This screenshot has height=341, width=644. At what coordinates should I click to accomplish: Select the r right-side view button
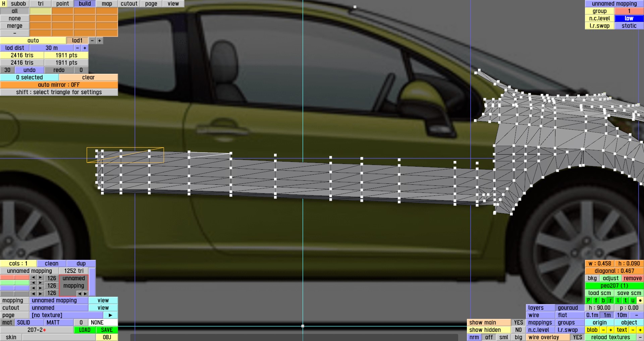point(611,300)
